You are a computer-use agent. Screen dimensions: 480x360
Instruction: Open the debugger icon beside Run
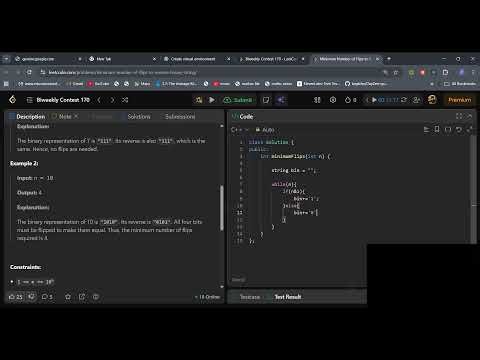pyautogui.click(x=199, y=100)
